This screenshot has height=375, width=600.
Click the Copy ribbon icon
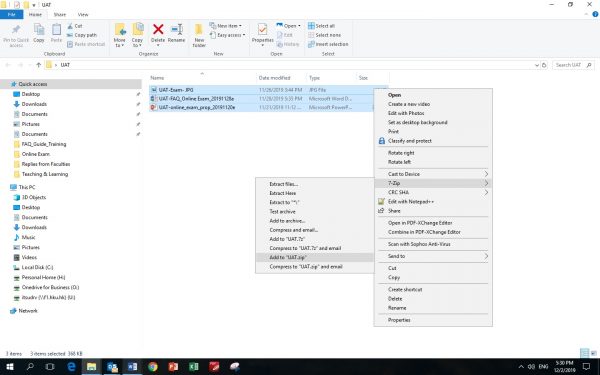(x=39, y=33)
